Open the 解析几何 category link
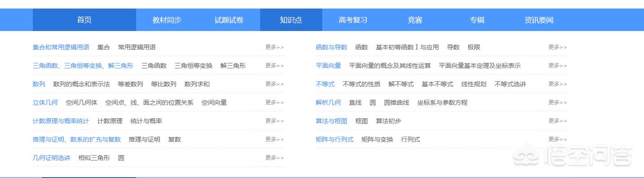The width and height of the screenshot is (644, 178). 329,102
